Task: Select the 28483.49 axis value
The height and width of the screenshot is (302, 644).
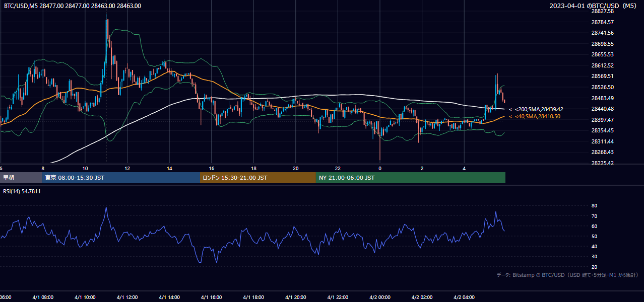Action: coord(602,98)
